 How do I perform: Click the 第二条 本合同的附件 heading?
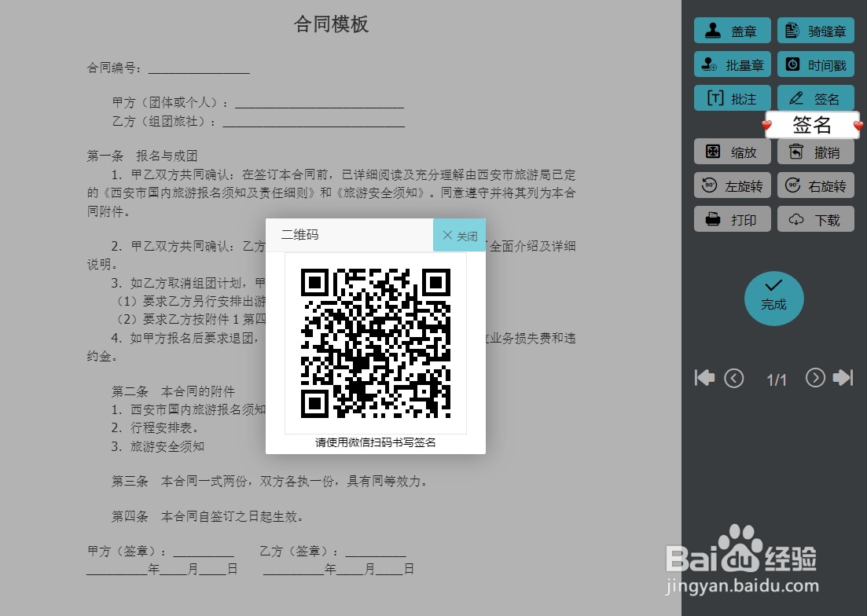coord(173,391)
